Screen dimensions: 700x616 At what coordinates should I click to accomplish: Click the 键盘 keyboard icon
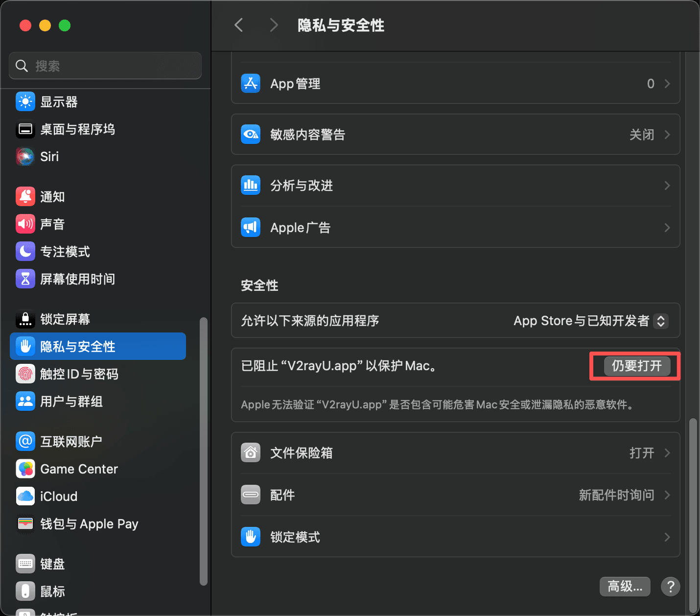[25, 564]
